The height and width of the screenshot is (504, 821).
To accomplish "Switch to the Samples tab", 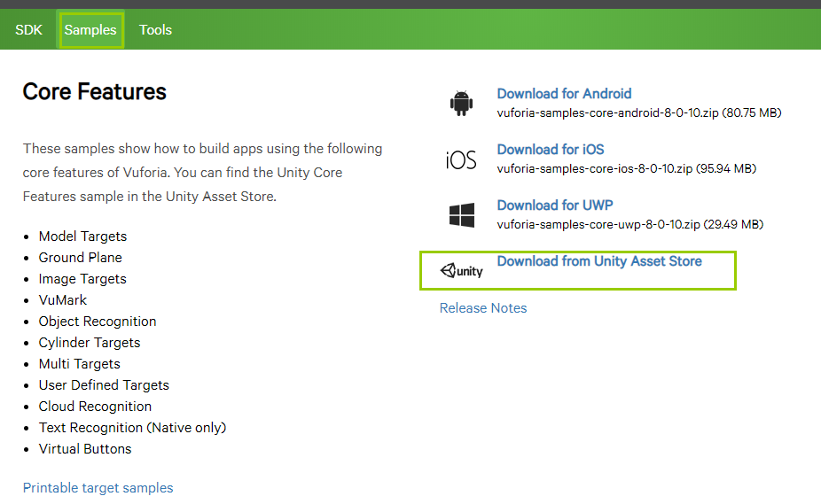I will [x=90, y=30].
